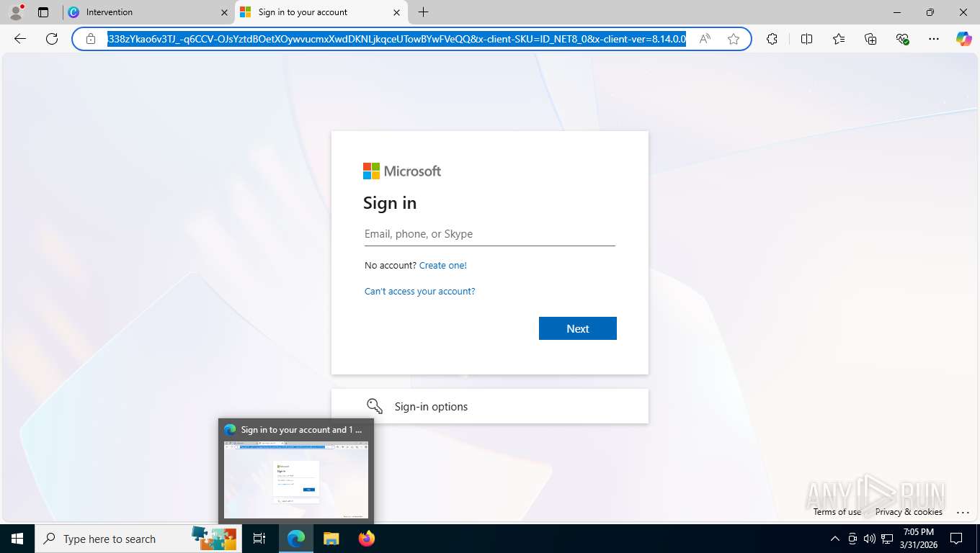980x553 pixels.
Task: Open Sign-in options
Action: (x=490, y=406)
